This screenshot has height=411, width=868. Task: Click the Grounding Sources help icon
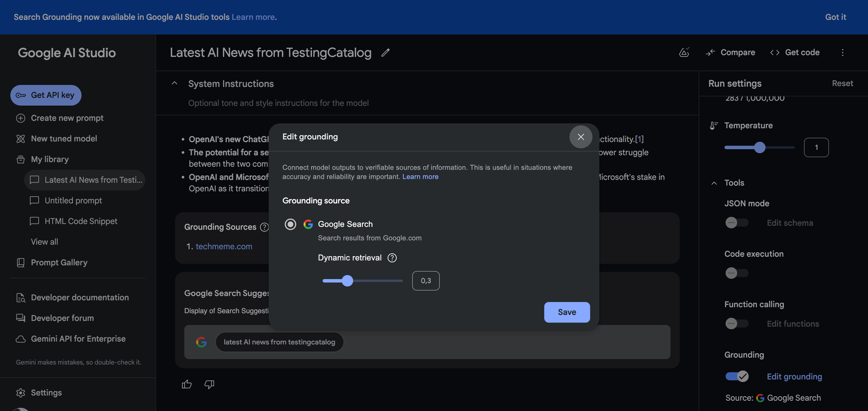coord(264,227)
